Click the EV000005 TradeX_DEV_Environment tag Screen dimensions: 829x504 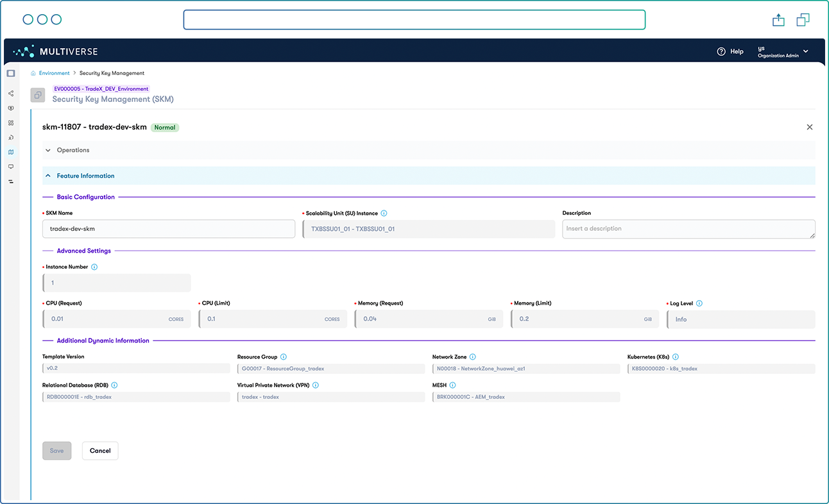point(101,89)
